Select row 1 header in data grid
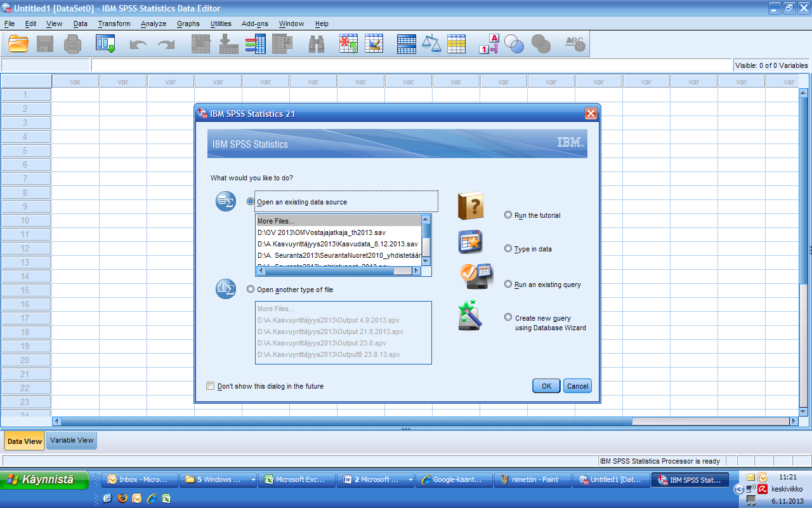812x508 pixels. (x=25, y=95)
